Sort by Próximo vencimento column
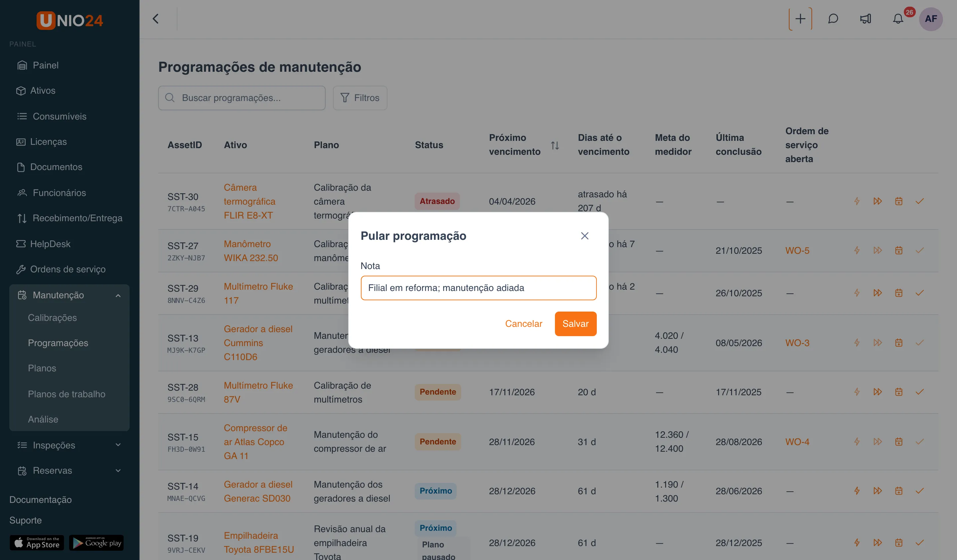957x560 pixels. coord(555,145)
